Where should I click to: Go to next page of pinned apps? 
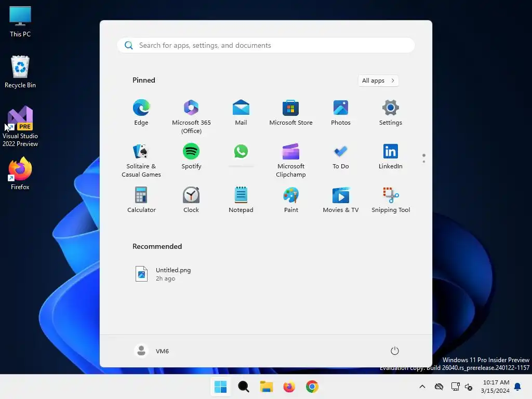pyautogui.click(x=424, y=162)
